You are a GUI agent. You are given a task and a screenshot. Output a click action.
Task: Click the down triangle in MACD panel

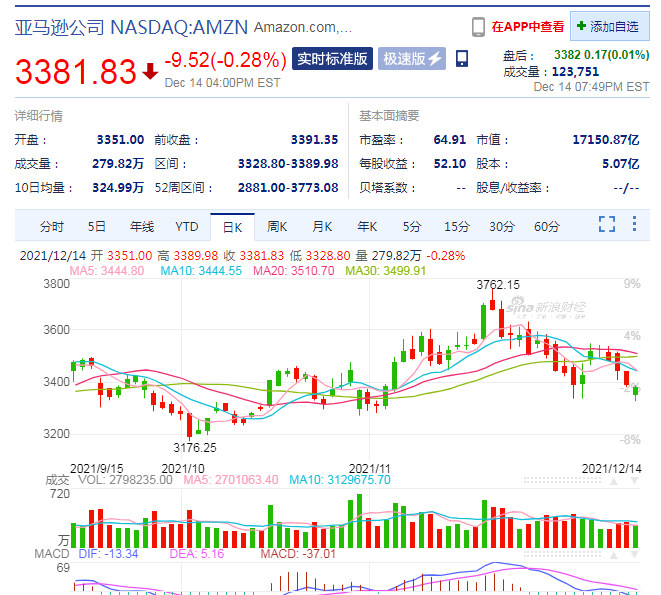point(634,555)
